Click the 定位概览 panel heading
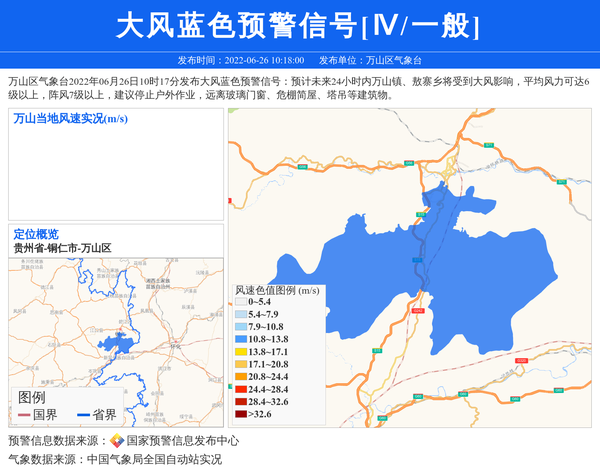Screen dimensions: 600x471 36,234
